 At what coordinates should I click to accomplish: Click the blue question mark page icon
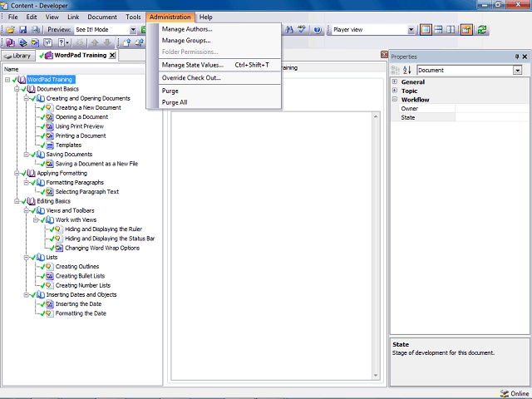[61, 42]
